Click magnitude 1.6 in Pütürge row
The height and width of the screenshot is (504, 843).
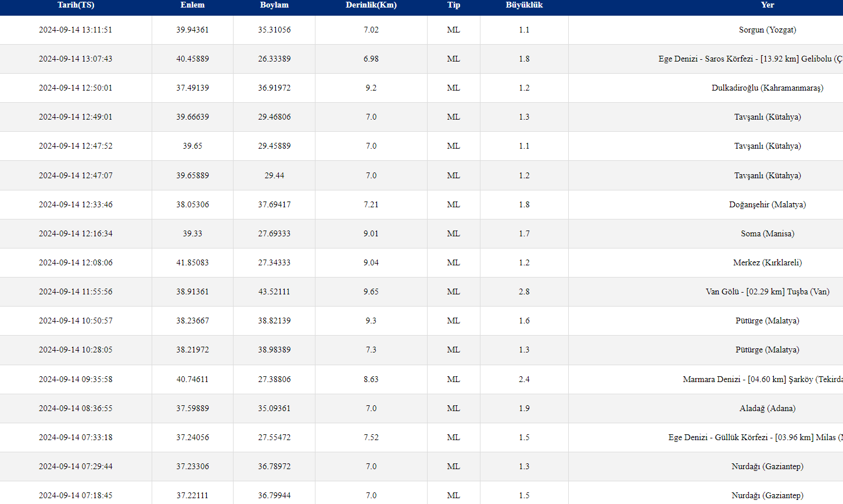[524, 321]
